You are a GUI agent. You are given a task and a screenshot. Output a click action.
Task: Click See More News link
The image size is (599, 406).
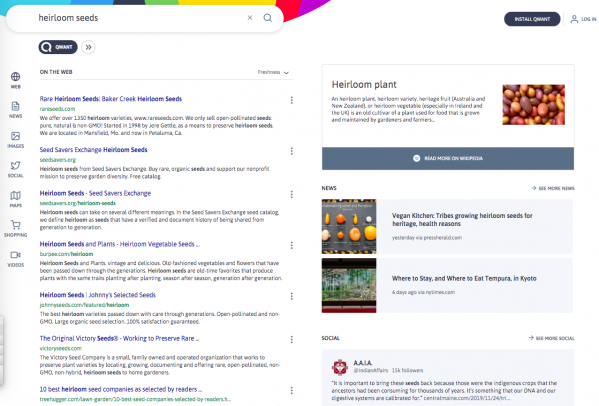click(x=553, y=188)
